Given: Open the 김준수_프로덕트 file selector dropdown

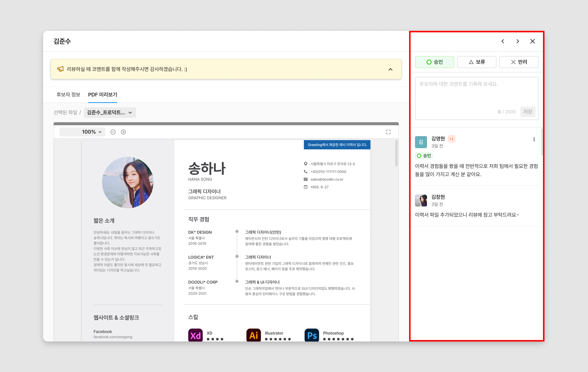Looking at the screenshot, I should click(110, 112).
